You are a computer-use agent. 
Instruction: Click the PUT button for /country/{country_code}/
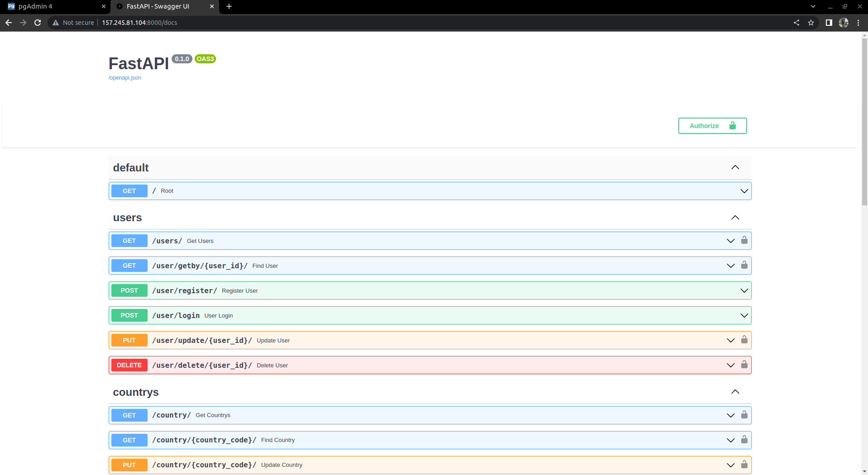129,465
